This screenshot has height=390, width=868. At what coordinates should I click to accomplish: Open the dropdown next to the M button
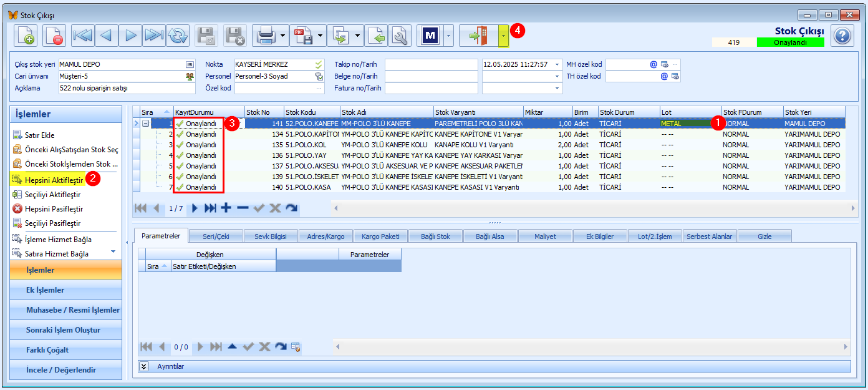449,36
